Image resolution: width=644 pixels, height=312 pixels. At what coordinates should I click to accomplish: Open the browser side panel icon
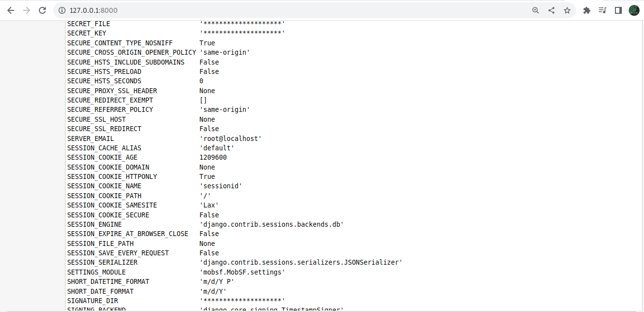point(618,10)
